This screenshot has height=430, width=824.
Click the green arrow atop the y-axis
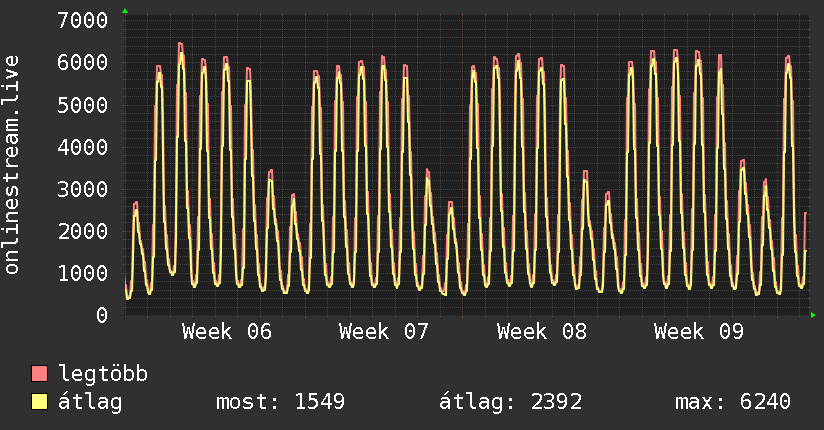[124, 11]
